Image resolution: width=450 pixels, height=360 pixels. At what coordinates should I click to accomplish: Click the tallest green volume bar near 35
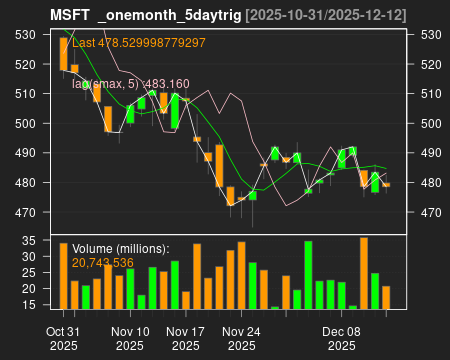[x=308, y=275]
